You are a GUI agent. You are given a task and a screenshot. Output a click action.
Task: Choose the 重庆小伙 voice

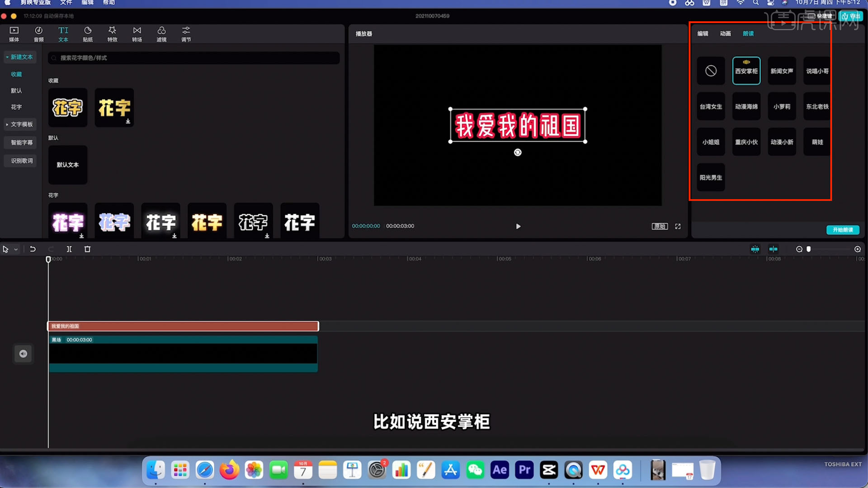[746, 142]
